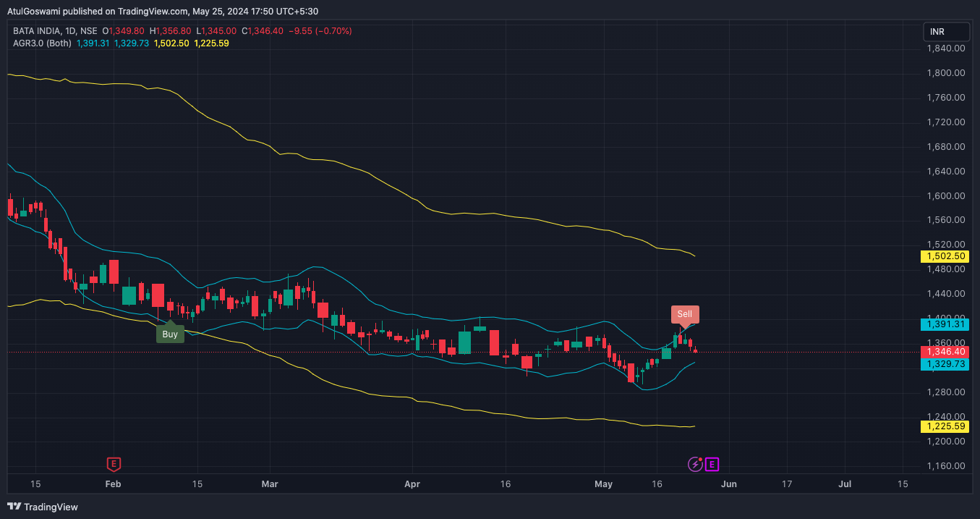
Task: Click the 1,800.00 price axis label
Action: tap(946, 73)
